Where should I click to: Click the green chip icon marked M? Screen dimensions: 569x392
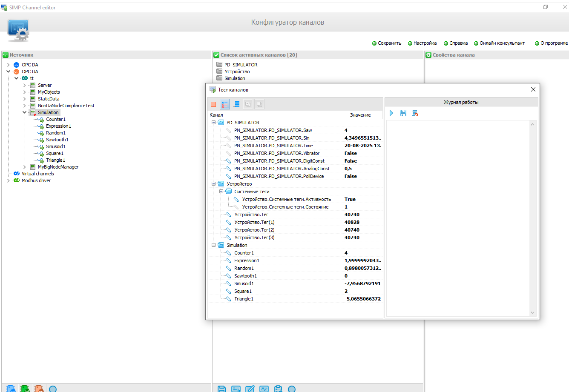pyautogui.click(x=25, y=389)
